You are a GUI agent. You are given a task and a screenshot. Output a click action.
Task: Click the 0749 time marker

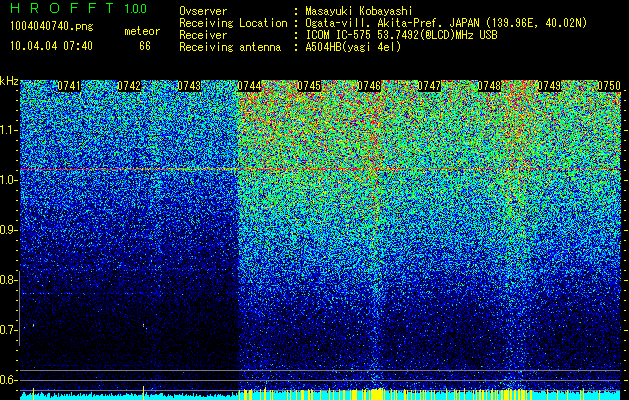pos(549,86)
